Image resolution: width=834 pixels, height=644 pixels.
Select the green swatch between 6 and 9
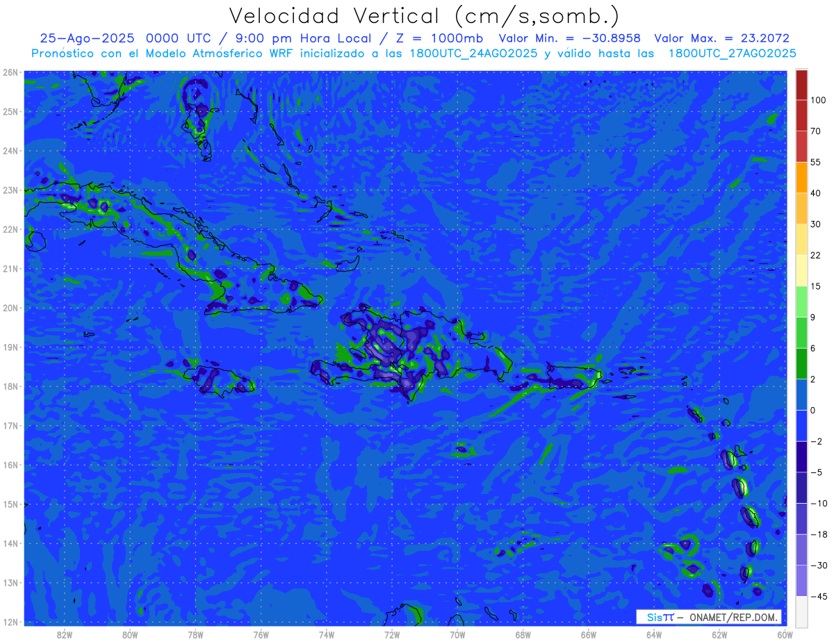click(x=801, y=333)
